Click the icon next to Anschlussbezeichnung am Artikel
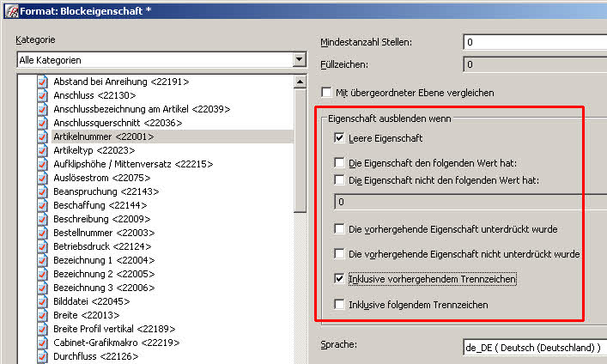Viewport: 607px width, 364px height. [x=43, y=109]
